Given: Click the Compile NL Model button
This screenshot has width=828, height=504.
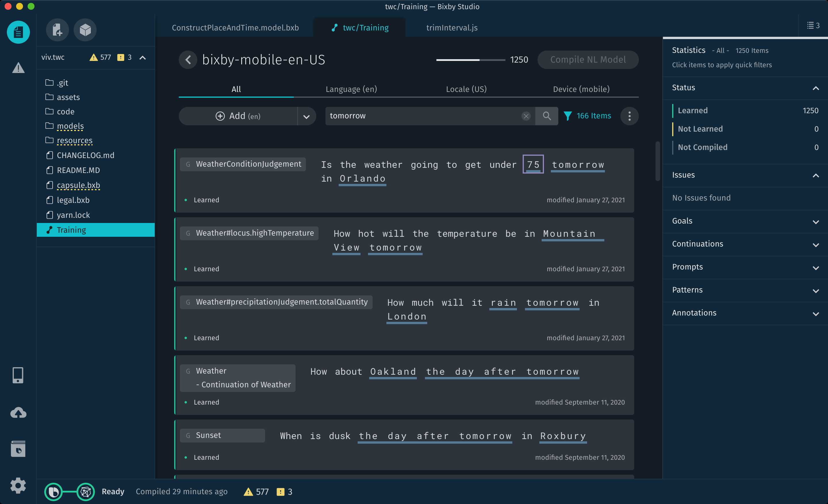Looking at the screenshot, I should (588, 60).
